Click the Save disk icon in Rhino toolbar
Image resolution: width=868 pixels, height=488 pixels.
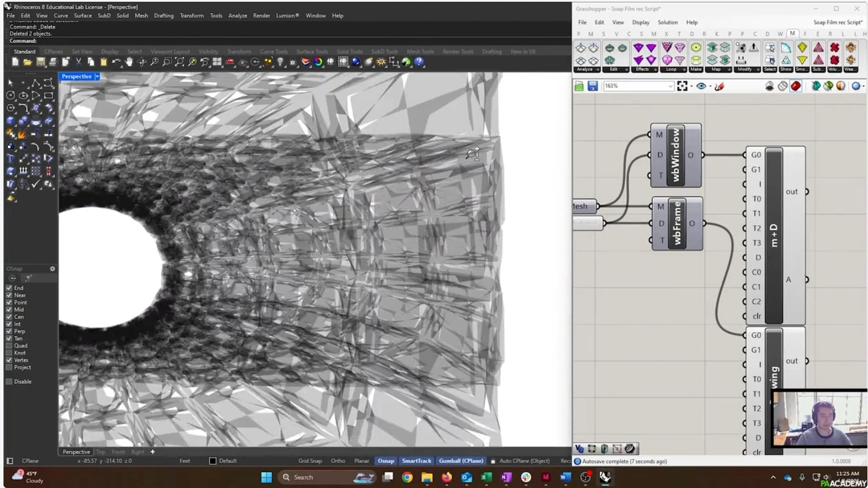(41, 62)
